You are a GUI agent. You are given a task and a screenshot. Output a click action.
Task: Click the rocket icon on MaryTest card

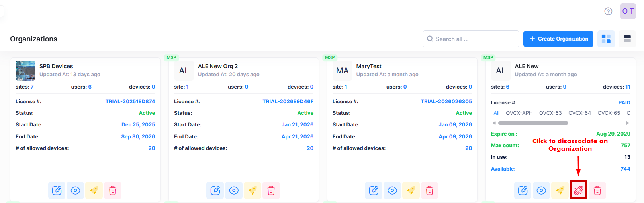tap(411, 191)
